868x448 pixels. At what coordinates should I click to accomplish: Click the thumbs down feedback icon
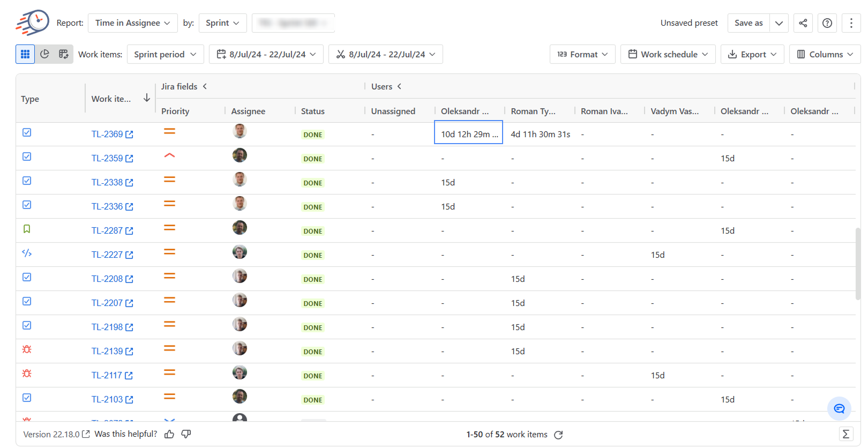pyautogui.click(x=186, y=434)
